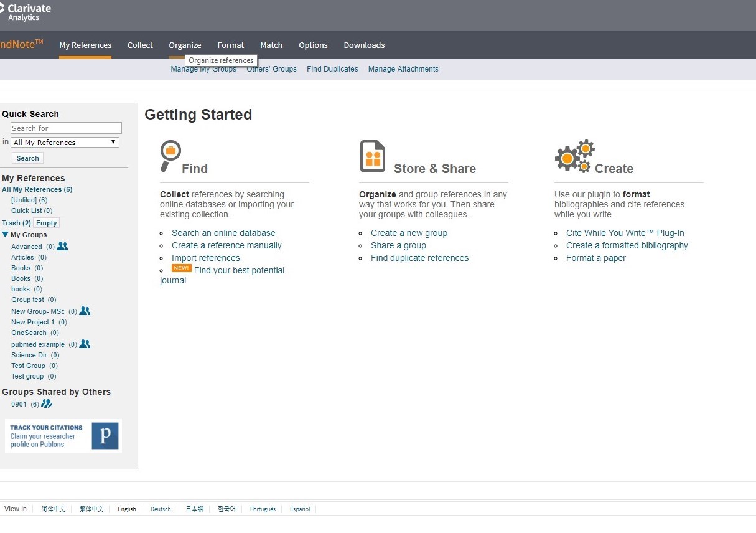This screenshot has width=756, height=533.
Task: Open the Format tab
Action: (231, 45)
